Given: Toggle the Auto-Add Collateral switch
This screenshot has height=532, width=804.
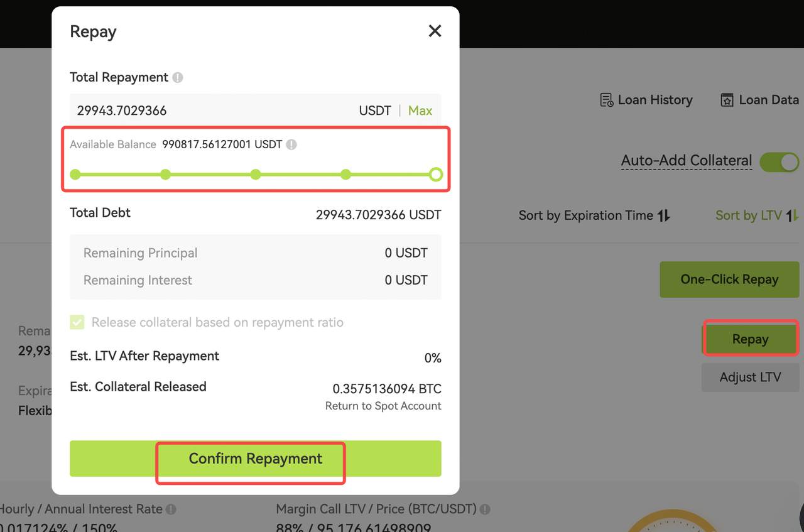Looking at the screenshot, I should [x=779, y=161].
